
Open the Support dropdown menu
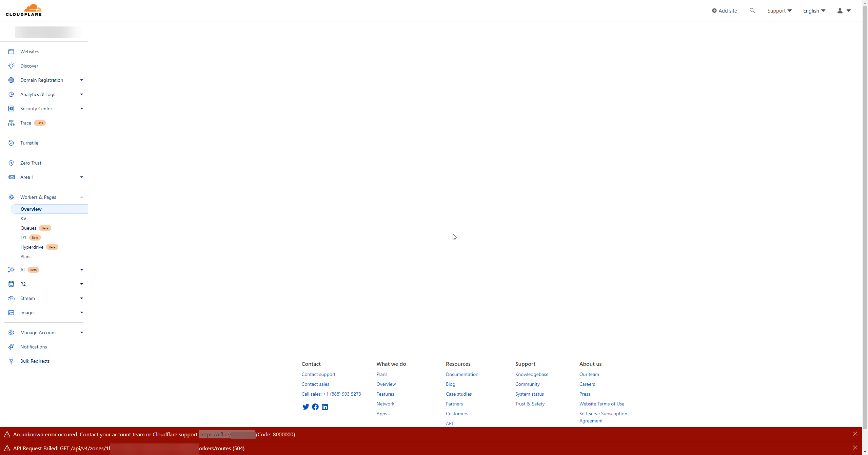779,11
